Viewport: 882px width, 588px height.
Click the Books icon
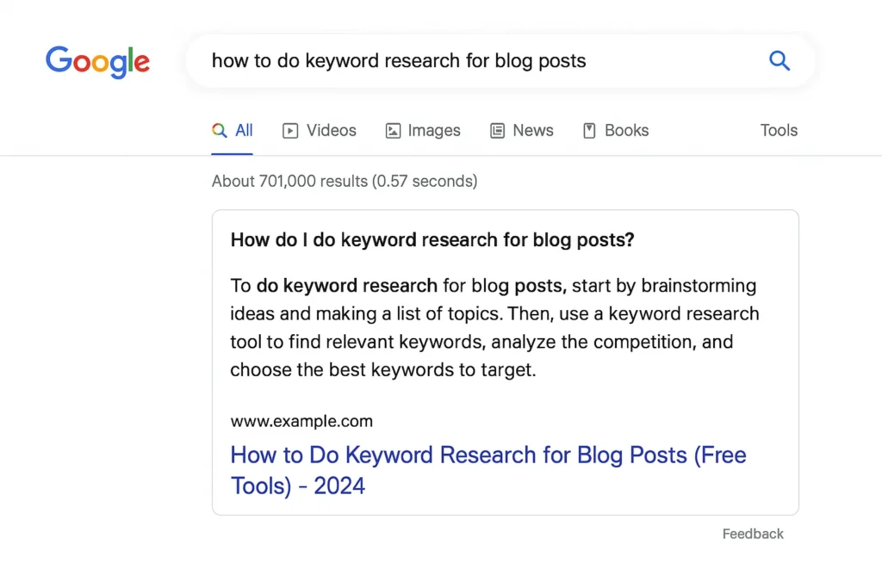coord(590,130)
